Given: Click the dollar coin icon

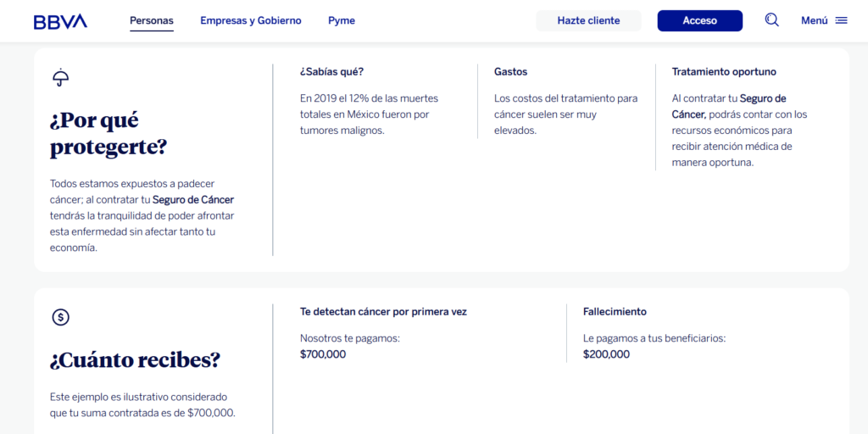Looking at the screenshot, I should [60, 317].
